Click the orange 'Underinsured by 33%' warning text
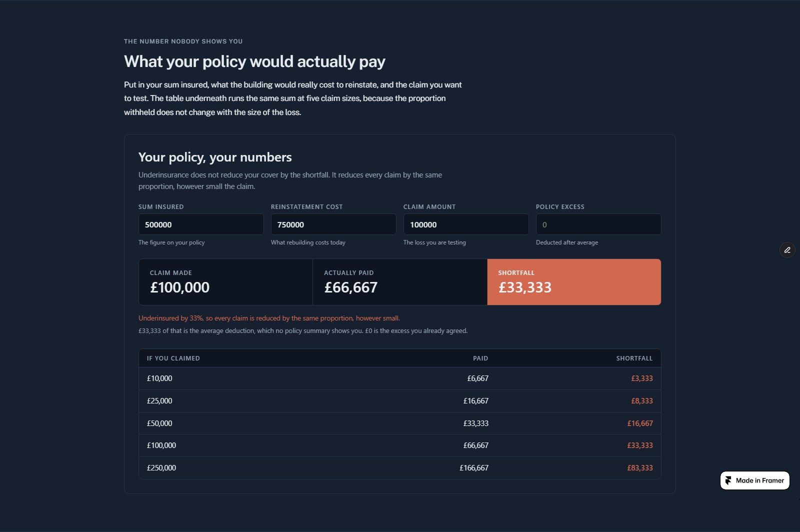 [269, 318]
